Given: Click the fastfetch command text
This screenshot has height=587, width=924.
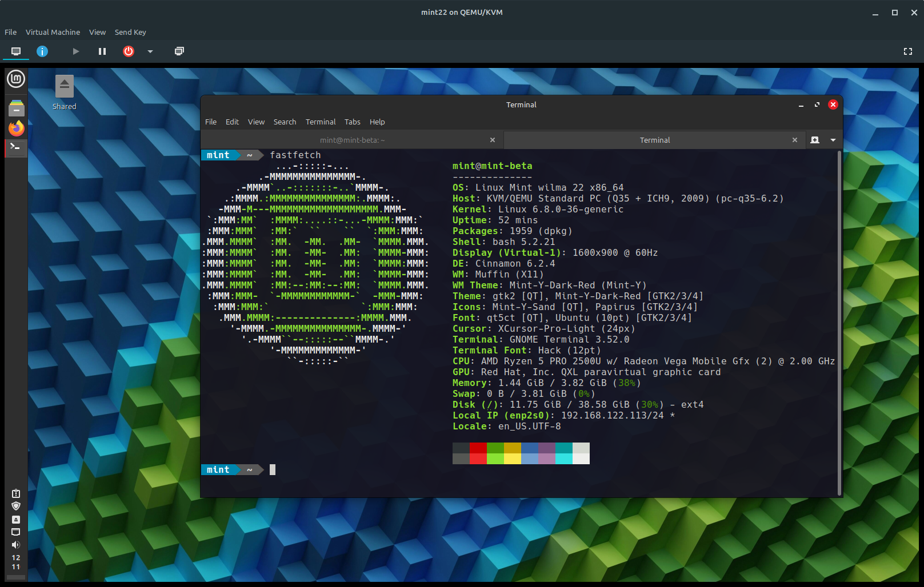Looking at the screenshot, I should 295,155.
